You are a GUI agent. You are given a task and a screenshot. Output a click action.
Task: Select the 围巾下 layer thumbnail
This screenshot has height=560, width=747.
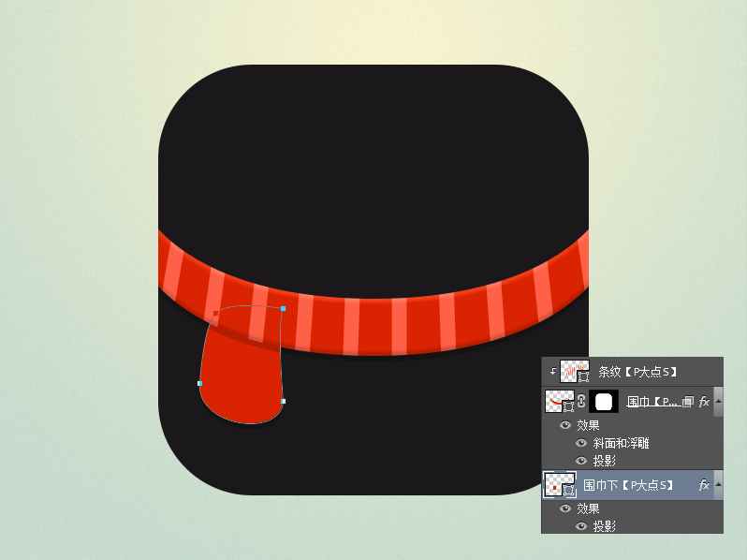560,485
